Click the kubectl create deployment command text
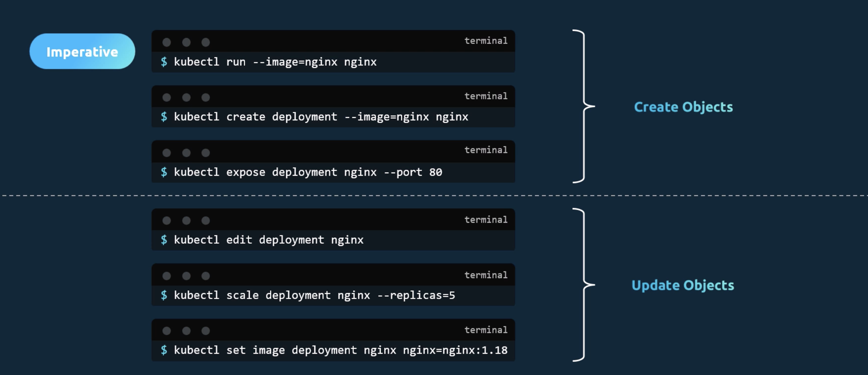The height and width of the screenshot is (375, 868). tap(321, 117)
